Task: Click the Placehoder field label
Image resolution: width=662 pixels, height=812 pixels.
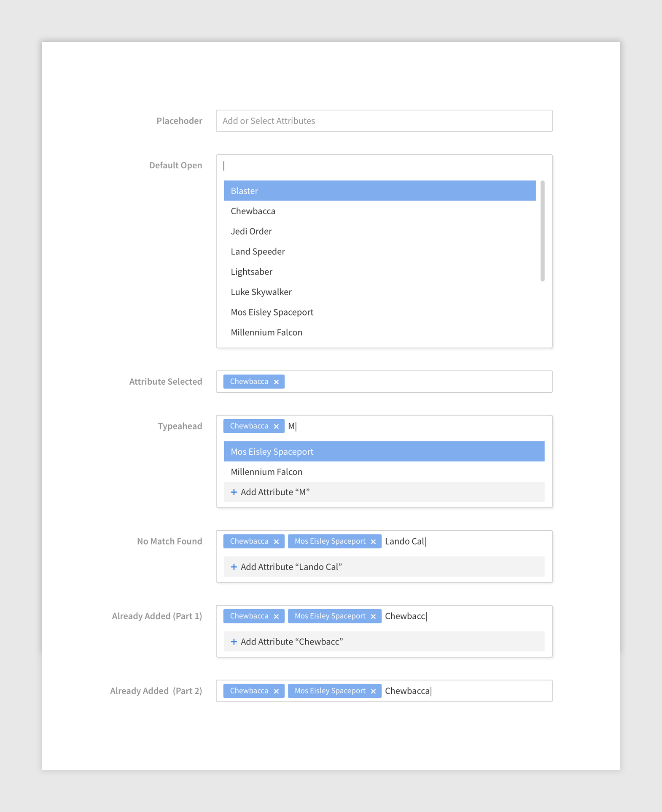Action: tap(179, 121)
